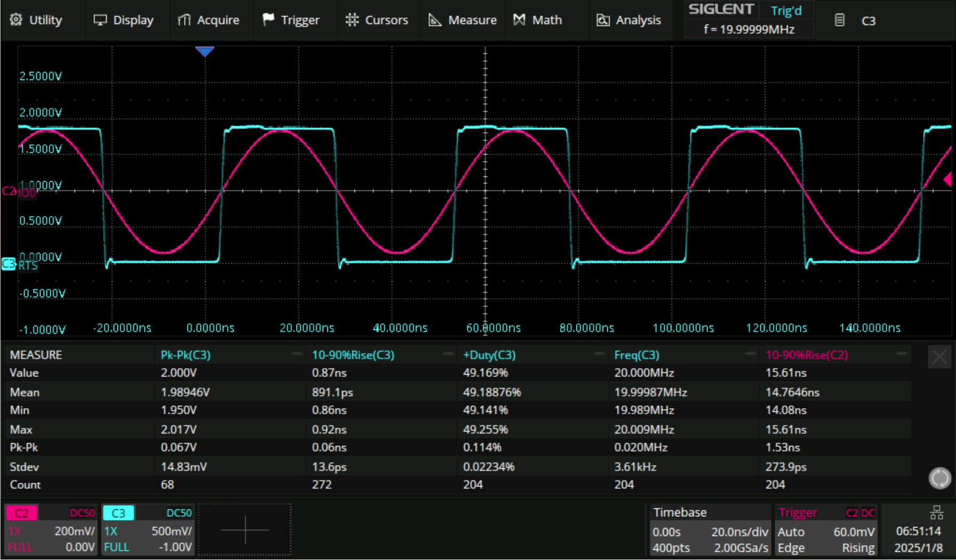Select the +Duty(C3) column header

[489, 355]
